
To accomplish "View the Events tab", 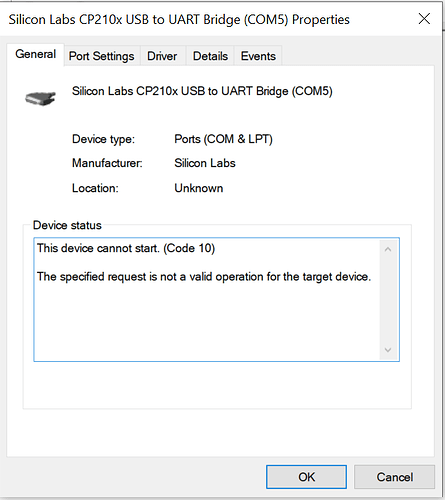I will click(x=258, y=56).
